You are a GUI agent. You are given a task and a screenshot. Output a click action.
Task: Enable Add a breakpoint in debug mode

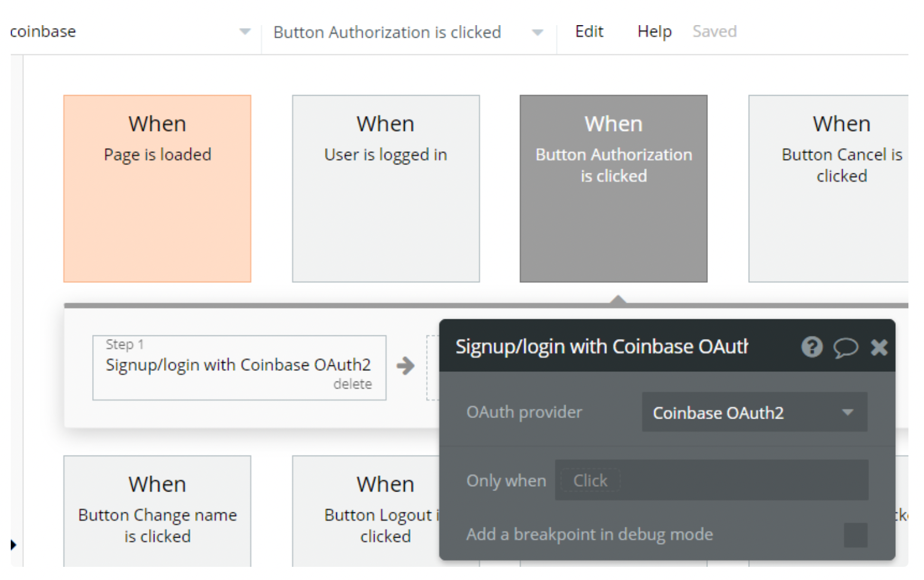pos(855,535)
